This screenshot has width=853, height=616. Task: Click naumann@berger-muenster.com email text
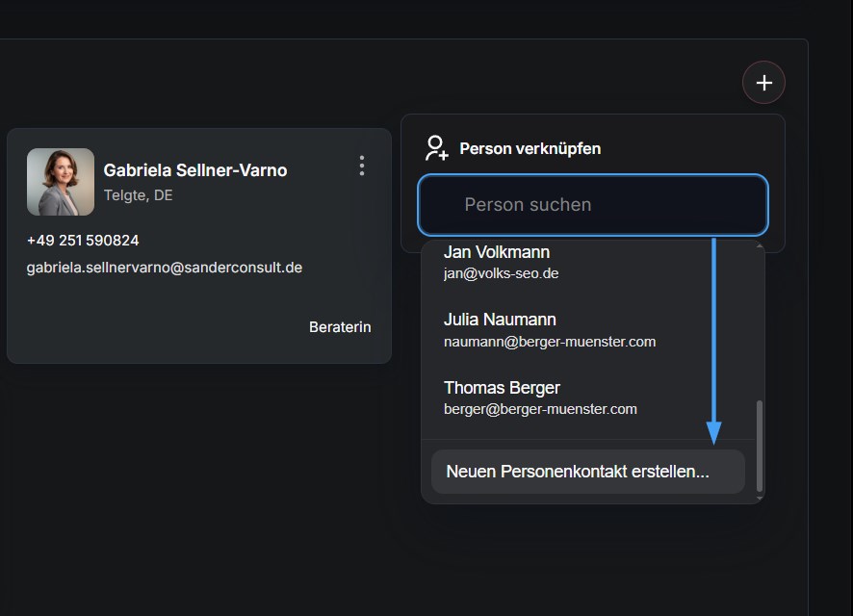[550, 342]
